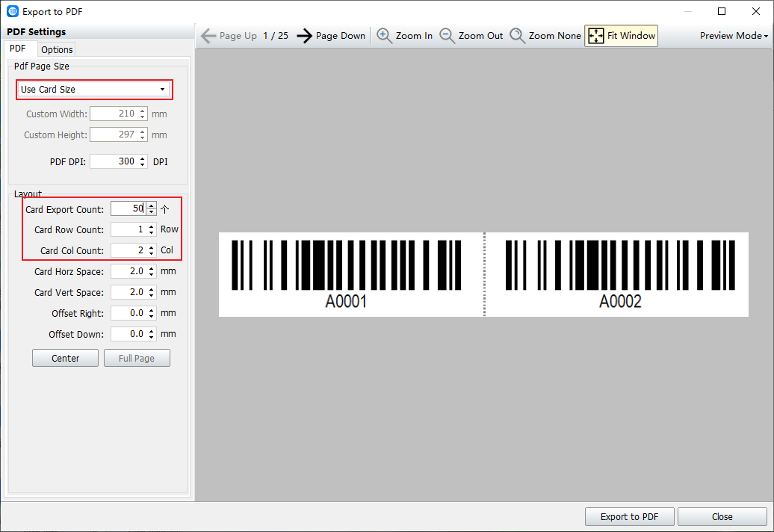Click the Center button
774x532 pixels.
pyautogui.click(x=65, y=359)
